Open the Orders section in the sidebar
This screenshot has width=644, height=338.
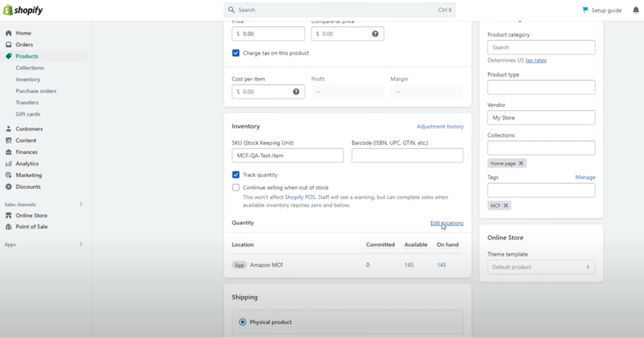24,44
